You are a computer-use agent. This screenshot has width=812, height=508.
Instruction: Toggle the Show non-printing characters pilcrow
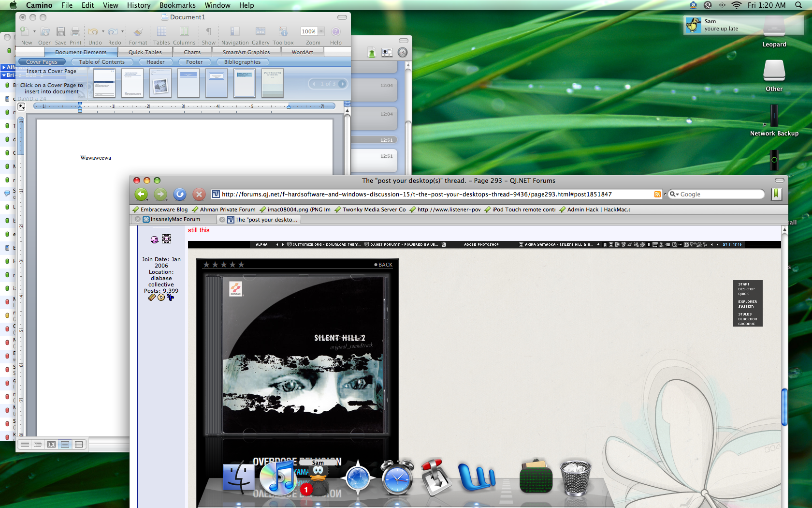point(208,32)
